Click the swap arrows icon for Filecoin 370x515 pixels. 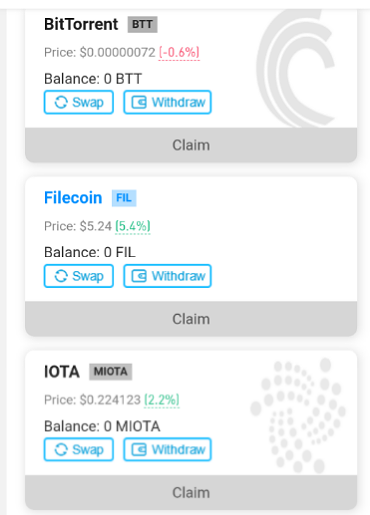[x=61, y=276]
